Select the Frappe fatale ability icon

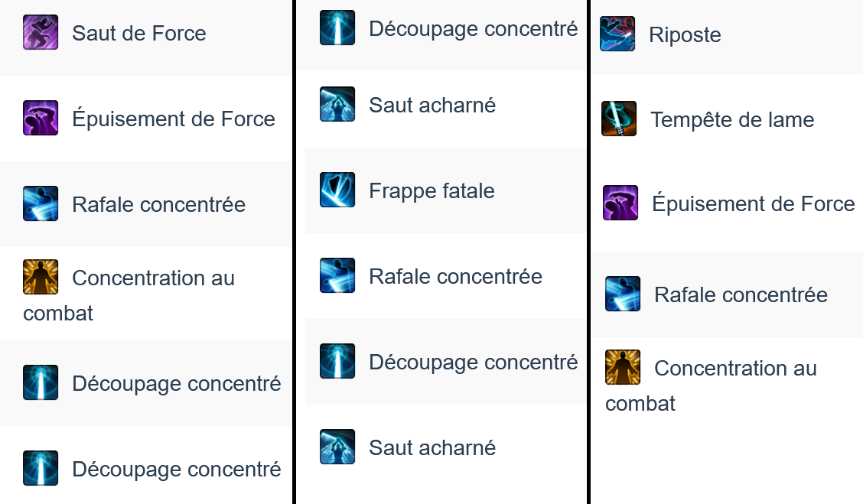(337, 190)
